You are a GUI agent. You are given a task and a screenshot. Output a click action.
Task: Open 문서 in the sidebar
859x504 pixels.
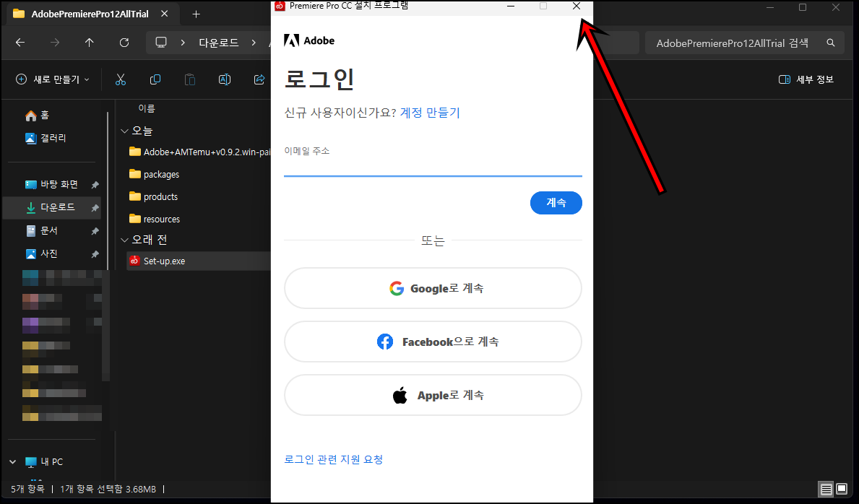point(42,230)
